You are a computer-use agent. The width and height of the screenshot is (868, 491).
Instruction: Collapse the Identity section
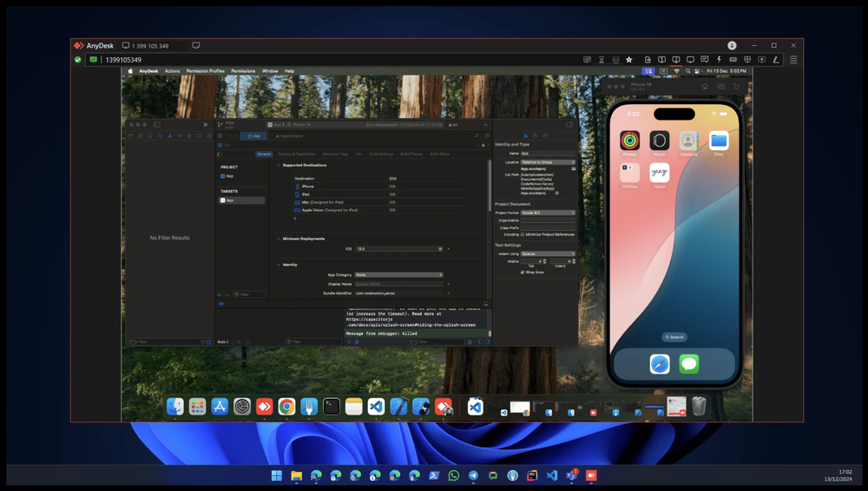tap(279, 265)
